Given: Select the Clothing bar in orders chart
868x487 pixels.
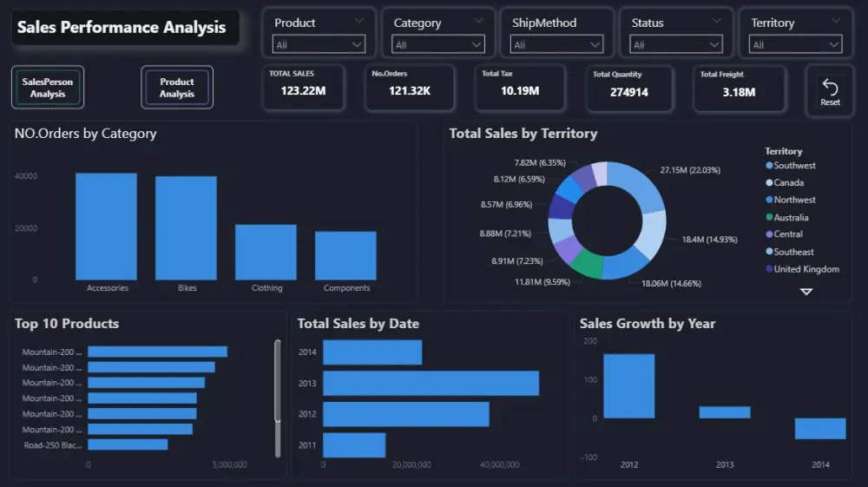Looking at the screenshot, I should coord(266,253).
